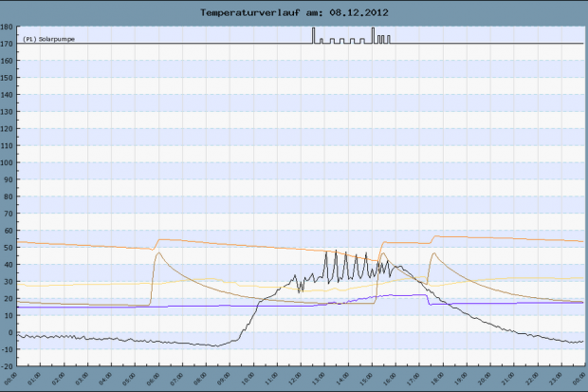This screenshot has width=588, height=392.
Task: Click the 13:00 time axis label
Action: [319, 379]
